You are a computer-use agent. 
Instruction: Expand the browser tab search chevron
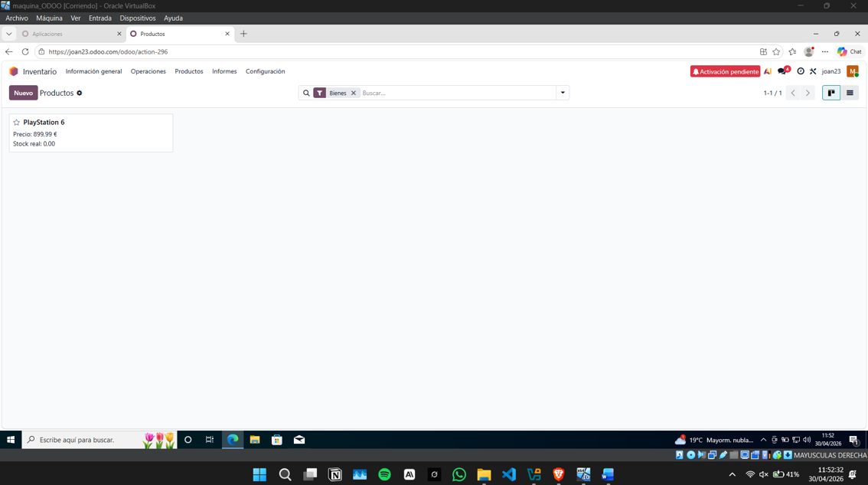[9, 34]
